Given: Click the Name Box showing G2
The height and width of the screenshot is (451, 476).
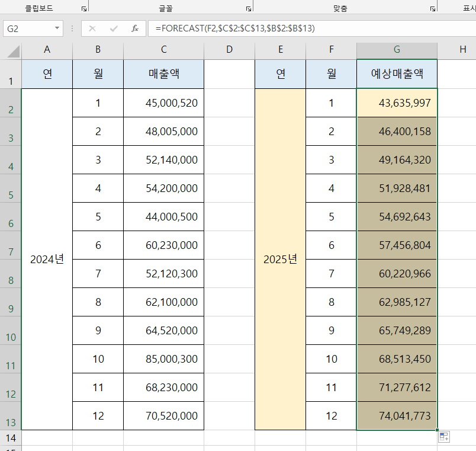Looking at the screenshot, I should [28, 28].
